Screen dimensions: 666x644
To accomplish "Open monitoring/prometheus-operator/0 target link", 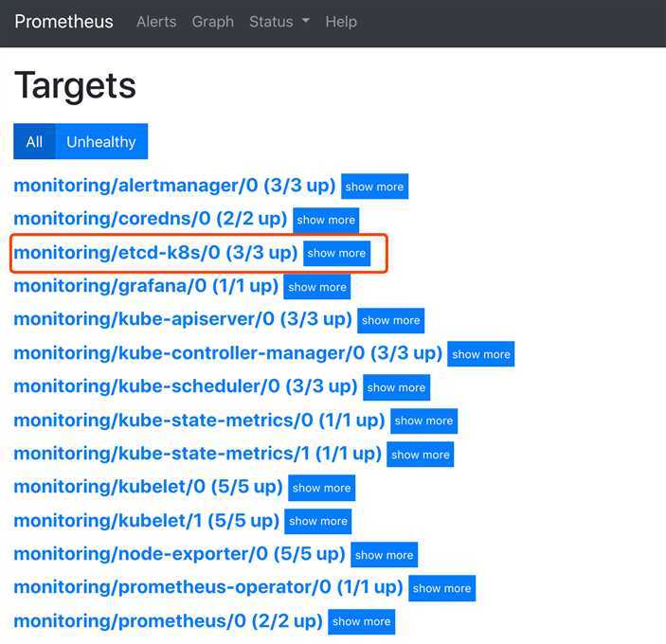I will tap(208, 587).
